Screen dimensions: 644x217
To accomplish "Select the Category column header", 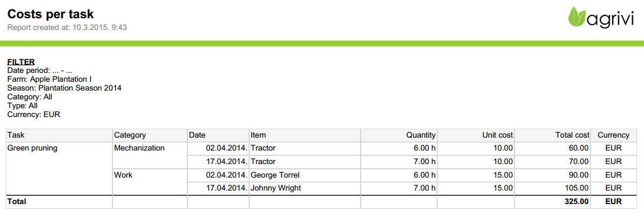I will [150, 135].
